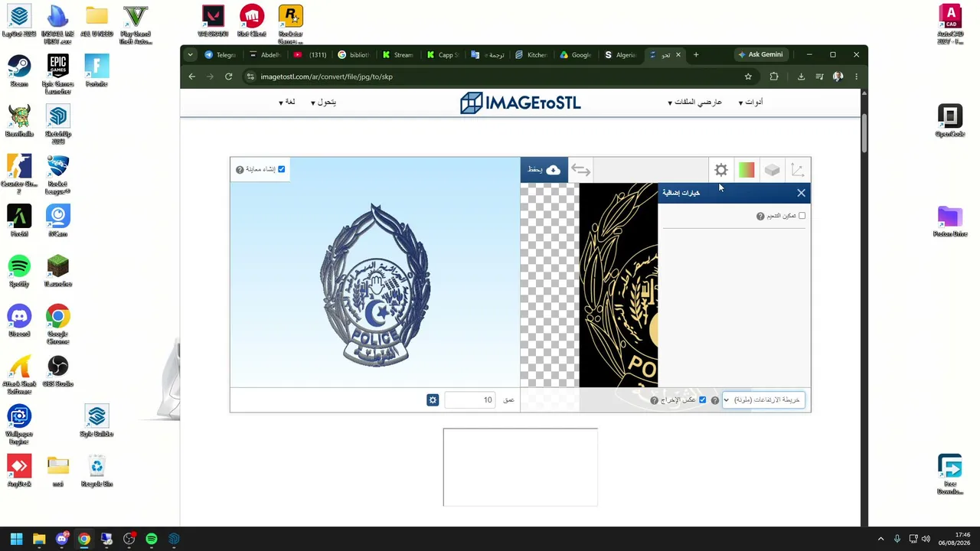This screenshot has height=551, width=980.
Task: Click the عمق depth input field
Action: pos(470,400)
